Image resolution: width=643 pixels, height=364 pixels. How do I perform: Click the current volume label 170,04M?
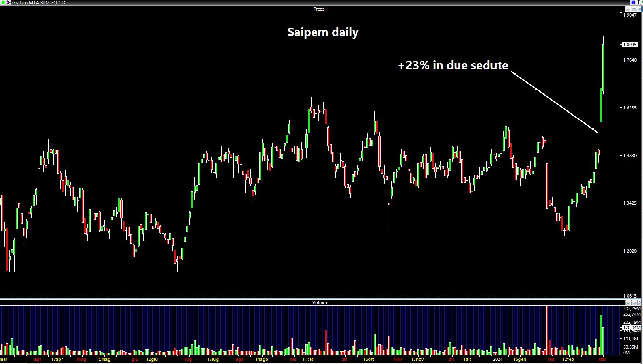632,328
